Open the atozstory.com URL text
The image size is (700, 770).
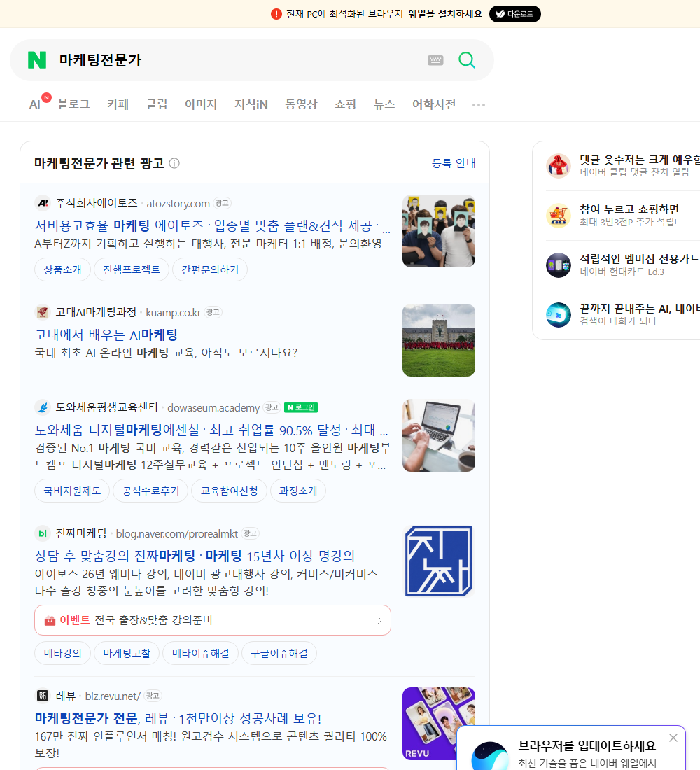pyautogui.click(x=178, y=203)
